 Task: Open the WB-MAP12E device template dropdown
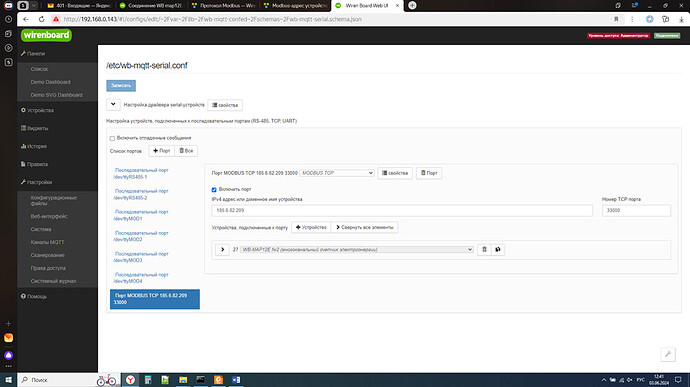[x=357, y=250]
